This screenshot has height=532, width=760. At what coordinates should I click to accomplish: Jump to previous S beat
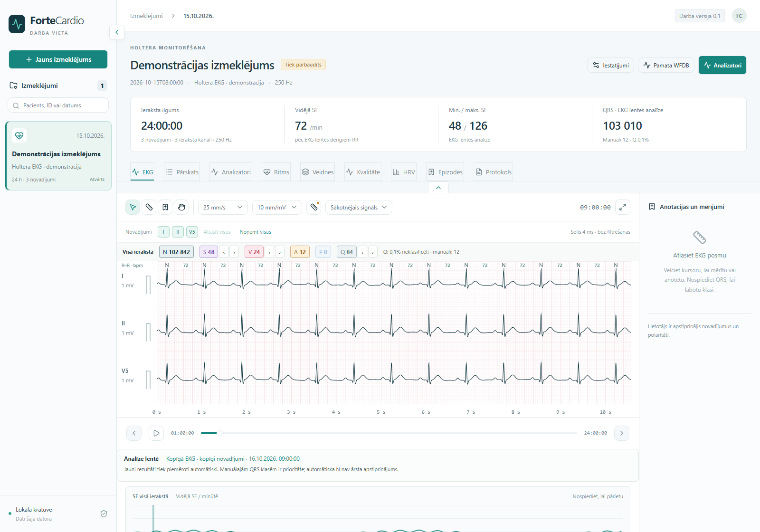224,252
